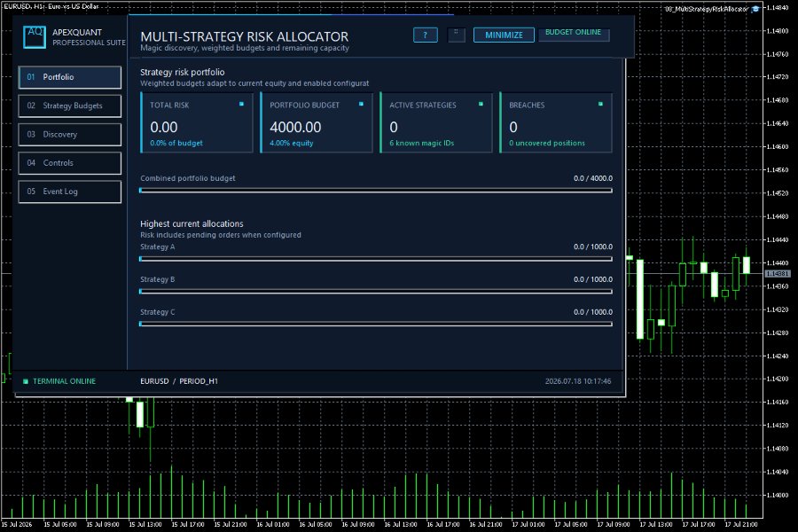
Task: Click the Strategy B label
Action: coord(157,279)
